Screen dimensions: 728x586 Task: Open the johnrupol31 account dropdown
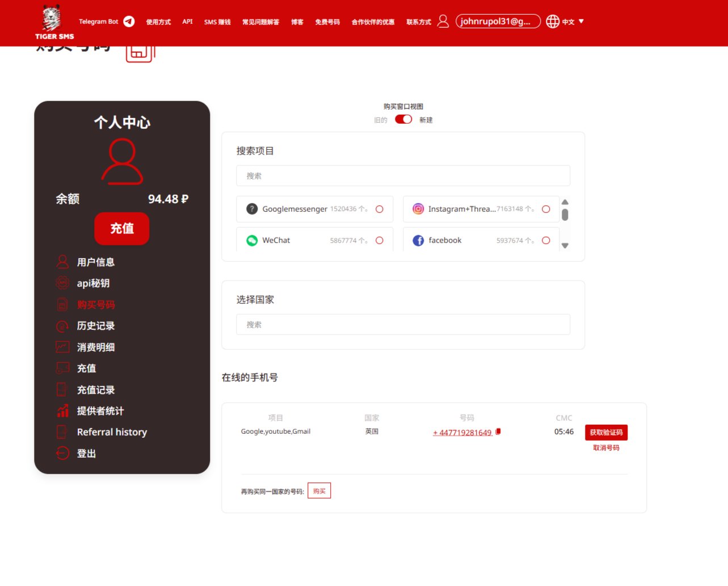point(498,22)
